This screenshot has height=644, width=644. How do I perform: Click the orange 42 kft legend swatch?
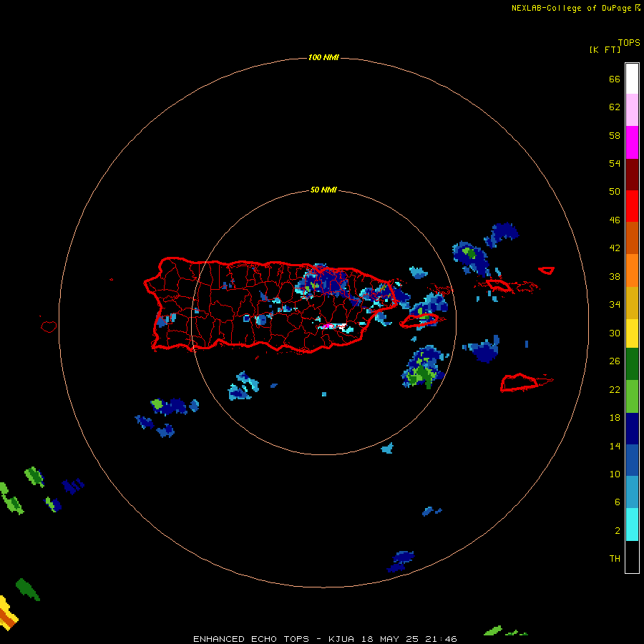[632, 270]
